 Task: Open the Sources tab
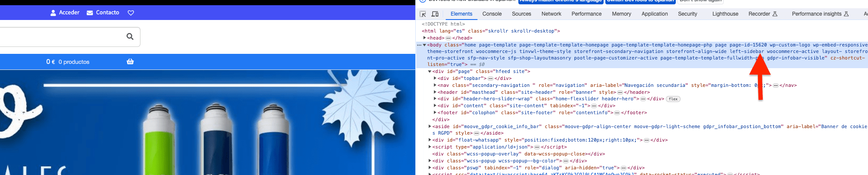521,14
